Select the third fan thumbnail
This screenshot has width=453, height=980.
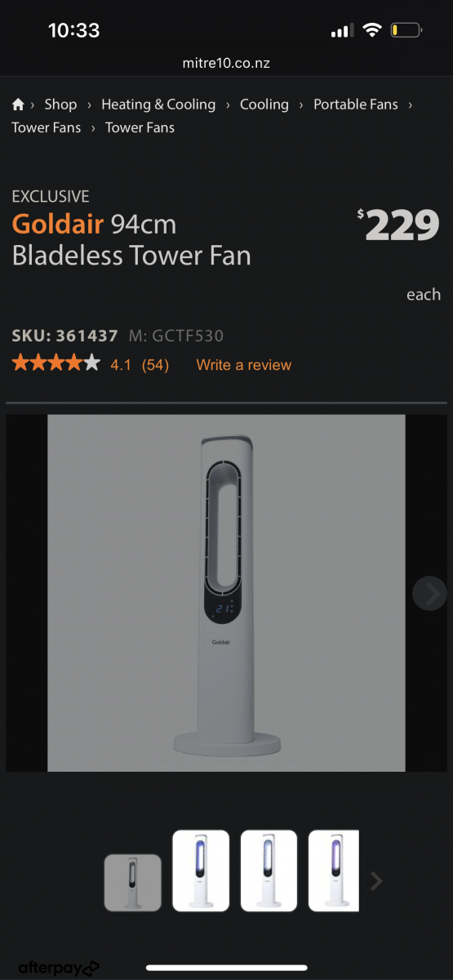(269, 871)
